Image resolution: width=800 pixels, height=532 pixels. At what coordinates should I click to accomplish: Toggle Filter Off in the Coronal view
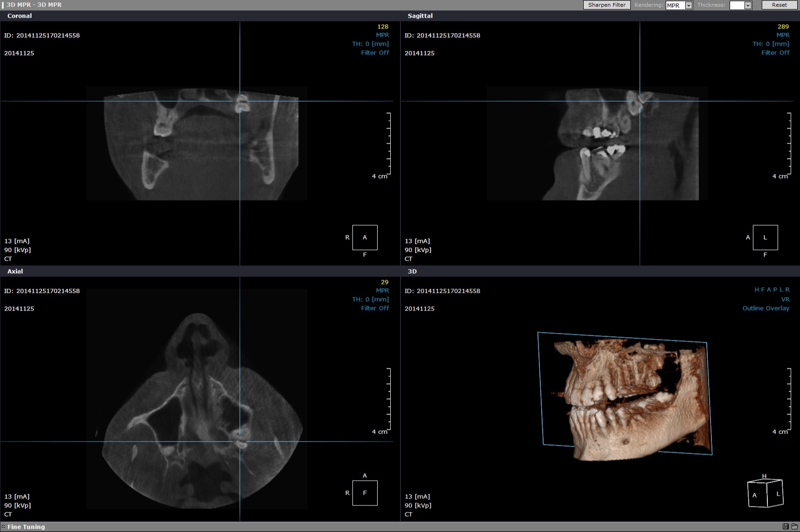click(374, 53)
